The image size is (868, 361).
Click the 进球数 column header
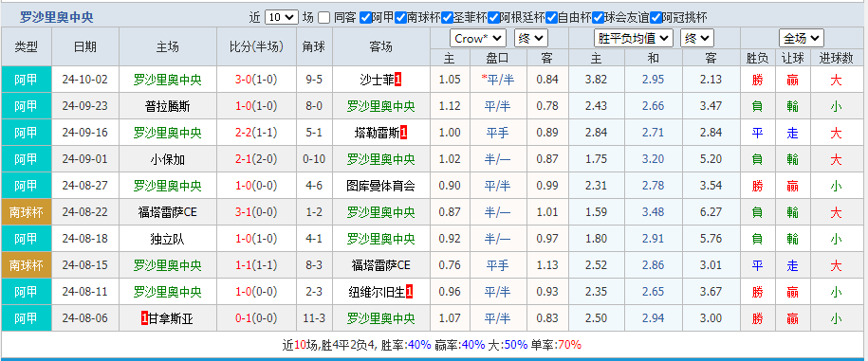[x=836, y=58]
